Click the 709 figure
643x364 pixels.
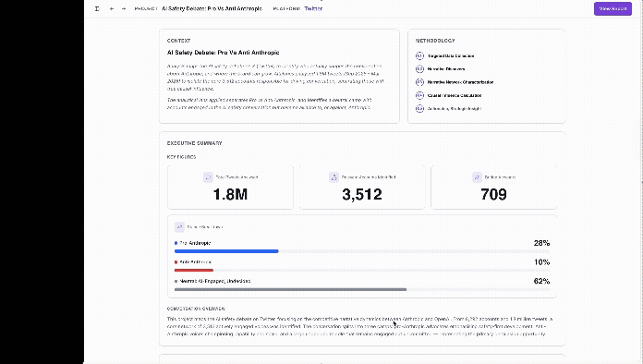click(493, 194)
